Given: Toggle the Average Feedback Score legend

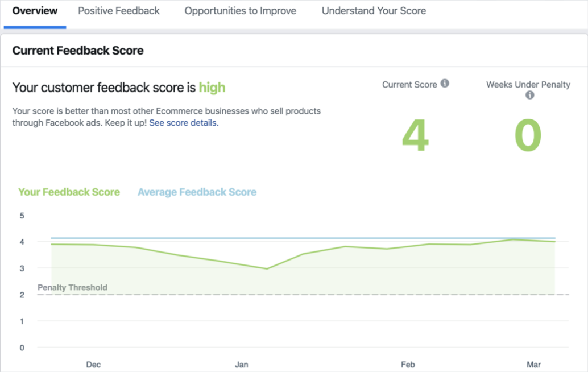Looking at the screenshot, I should (x=197, y=192).
